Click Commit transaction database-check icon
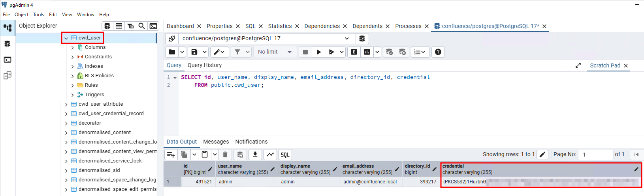Image resolution: width=644 pixels, height=196 pixels. click(390, 52)
